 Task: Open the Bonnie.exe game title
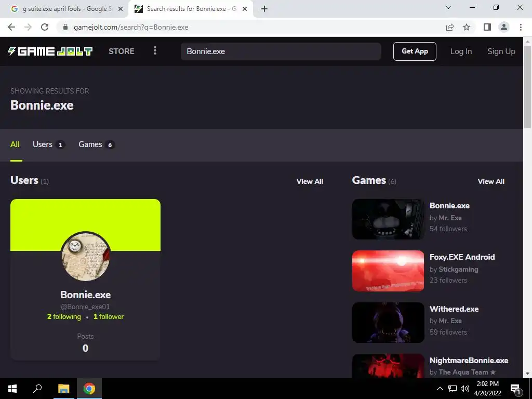[x=449, y=206]
